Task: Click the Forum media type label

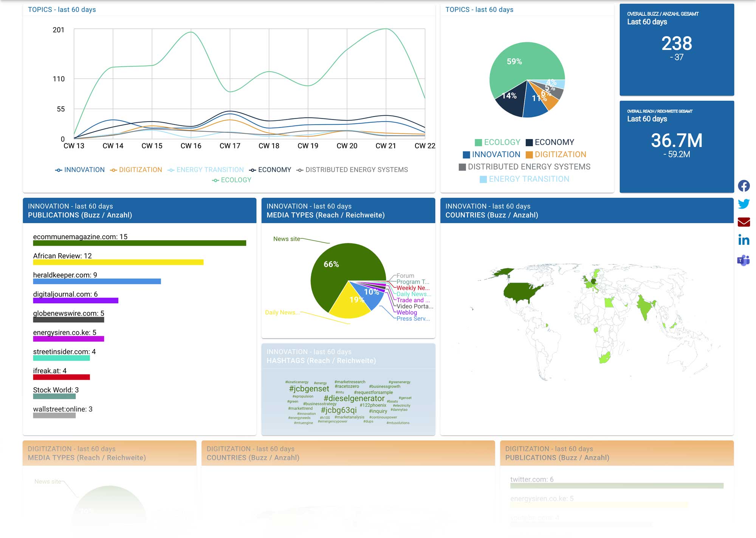Action: [x=405, y=276]
